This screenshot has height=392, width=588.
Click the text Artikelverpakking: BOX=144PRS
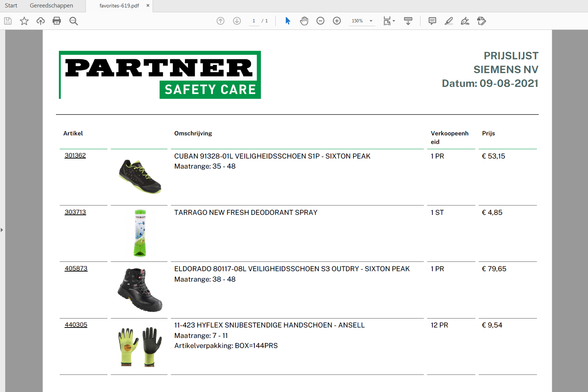click(x=226, y=345)
